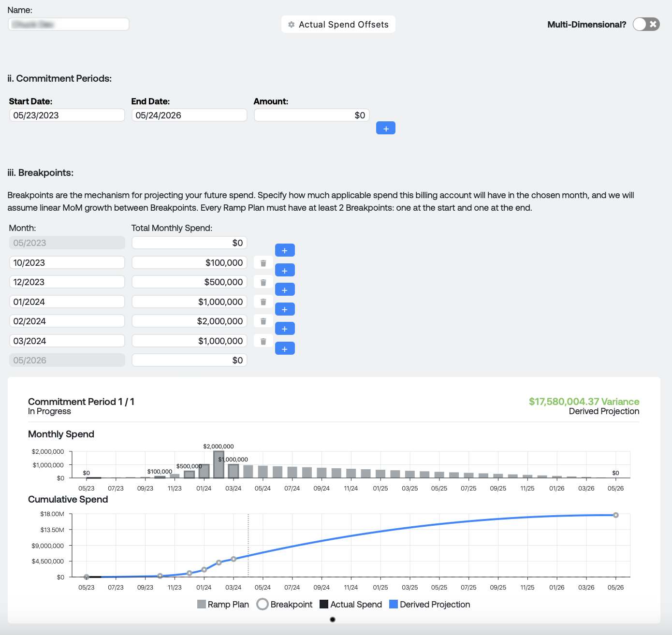Click trash icon for 12/2023 breakpoint
The image size is (672, 635).
click(263, 282)
